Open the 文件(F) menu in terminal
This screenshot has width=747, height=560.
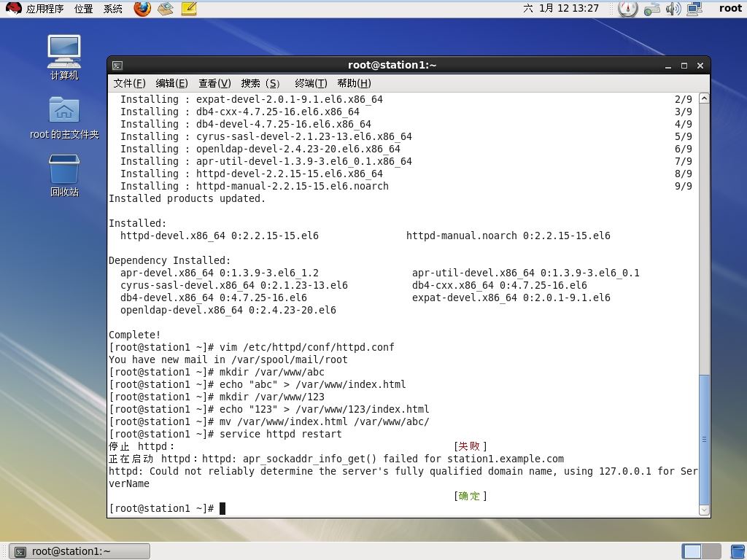click(x=130, y=83)
